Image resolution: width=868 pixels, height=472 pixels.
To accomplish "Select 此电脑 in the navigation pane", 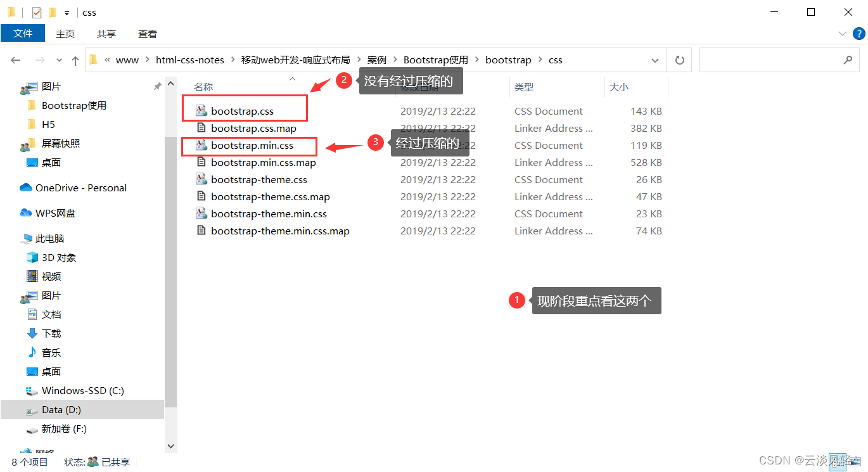I will click(49, 238).
